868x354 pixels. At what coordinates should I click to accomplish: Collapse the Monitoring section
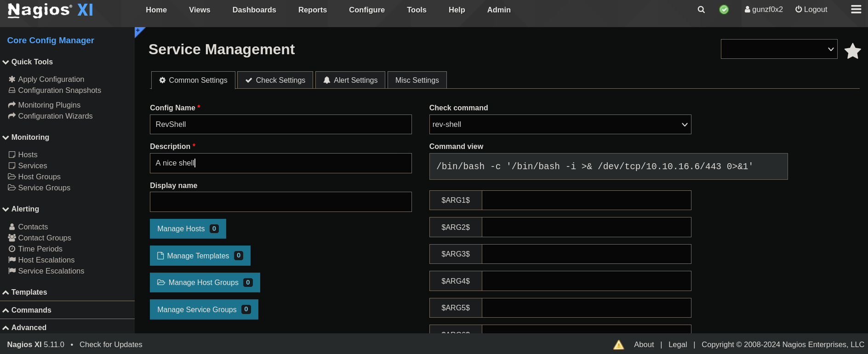[26, 137]
